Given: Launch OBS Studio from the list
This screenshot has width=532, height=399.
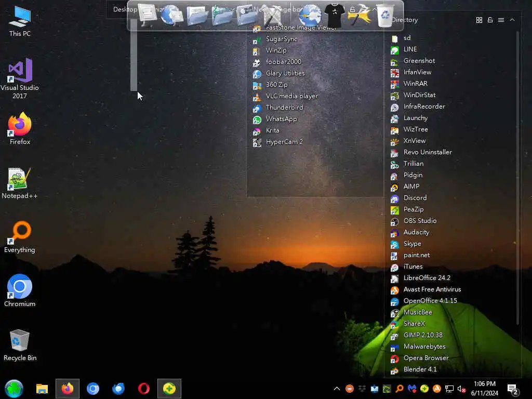Looking at the screenshot, I should 414,221.
